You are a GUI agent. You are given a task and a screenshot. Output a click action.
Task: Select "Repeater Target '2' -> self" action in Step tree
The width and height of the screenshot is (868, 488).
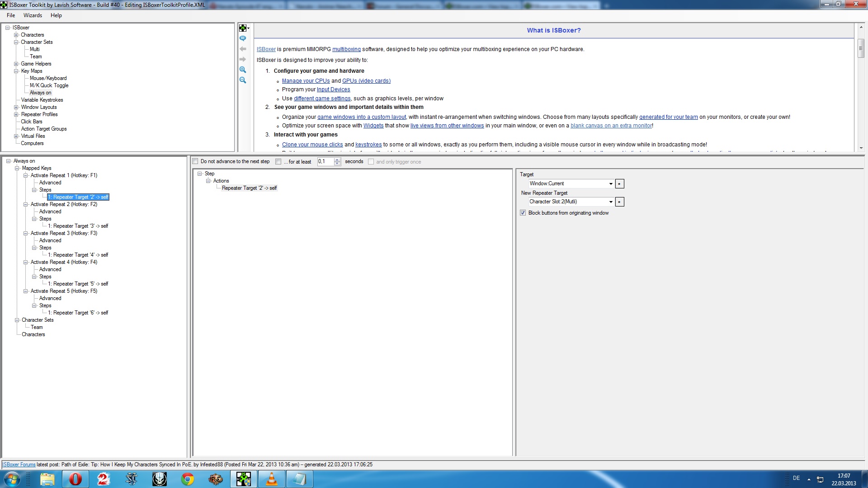click(x=249, y=188)
